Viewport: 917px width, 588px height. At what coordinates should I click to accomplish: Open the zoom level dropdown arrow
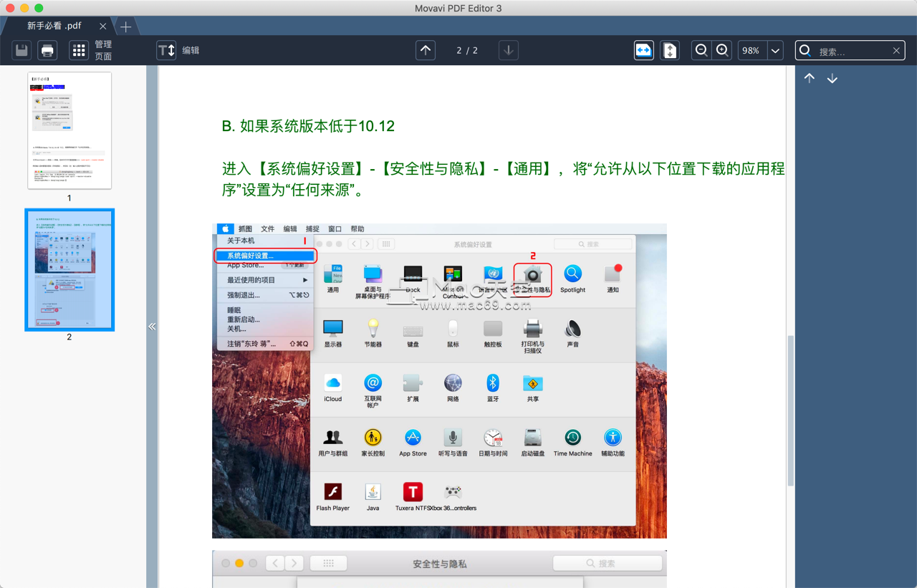(x=775, y=50)
